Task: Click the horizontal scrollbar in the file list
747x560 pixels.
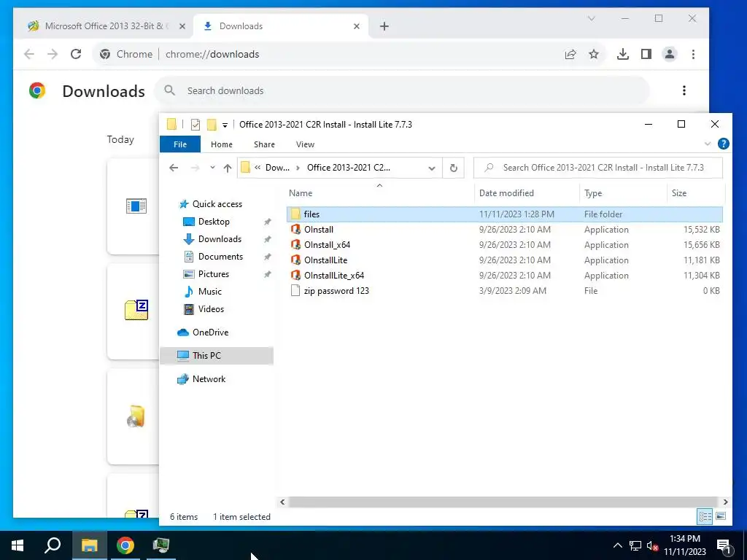Action: point(503,502)
